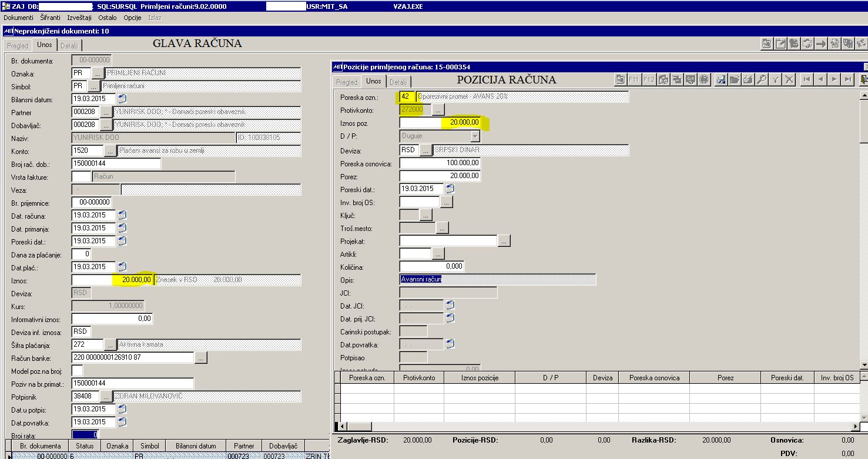Viewport: 868px width, 459px height.
Task: Open calendar for Dat.u potpis
Action: click(x=122, y=409)
